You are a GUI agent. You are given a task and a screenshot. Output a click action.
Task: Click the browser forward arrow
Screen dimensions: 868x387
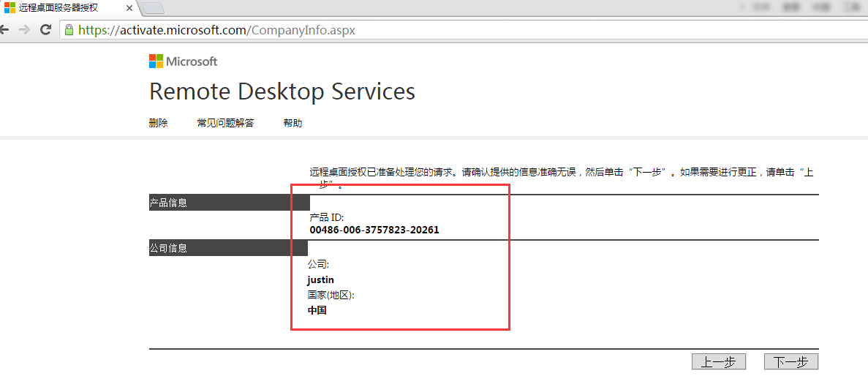click(x=24, y=30)
